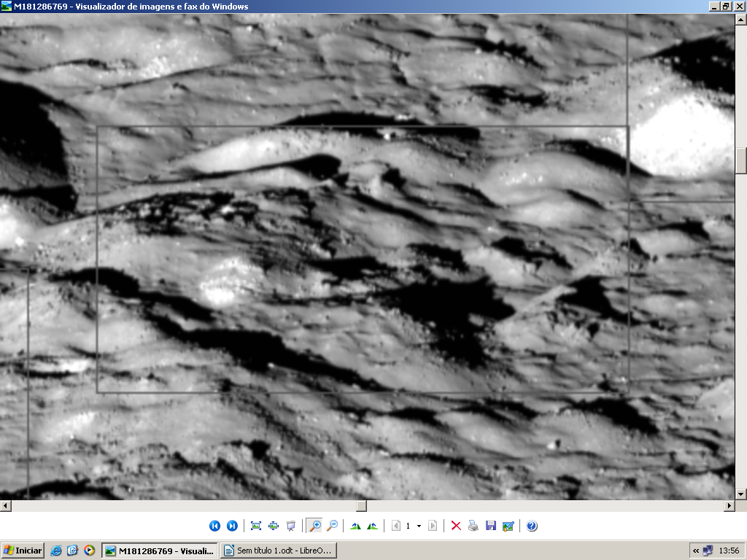Click the vertical scrollbar down arrow
747x560 pixels.
pyautogui.click(x=741, y=494)
